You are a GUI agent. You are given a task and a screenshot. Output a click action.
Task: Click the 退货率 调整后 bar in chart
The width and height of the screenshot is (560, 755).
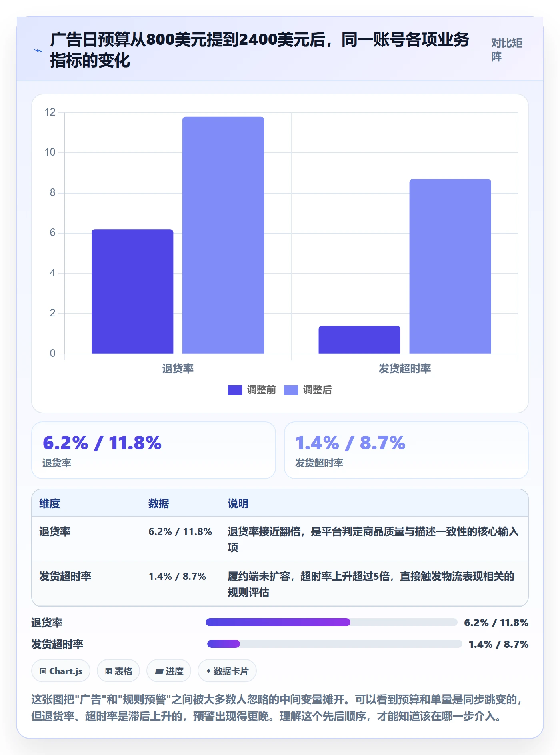click(x=223, y=235)
